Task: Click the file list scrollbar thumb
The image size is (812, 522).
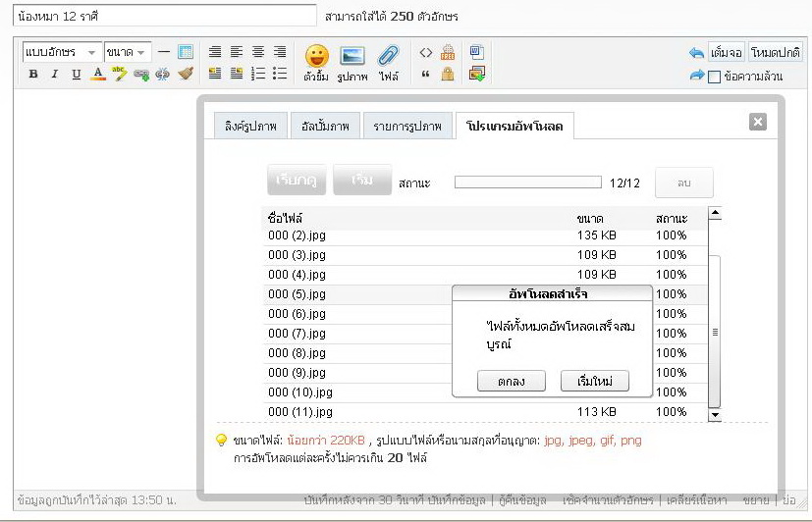Action: pos(715,332)
